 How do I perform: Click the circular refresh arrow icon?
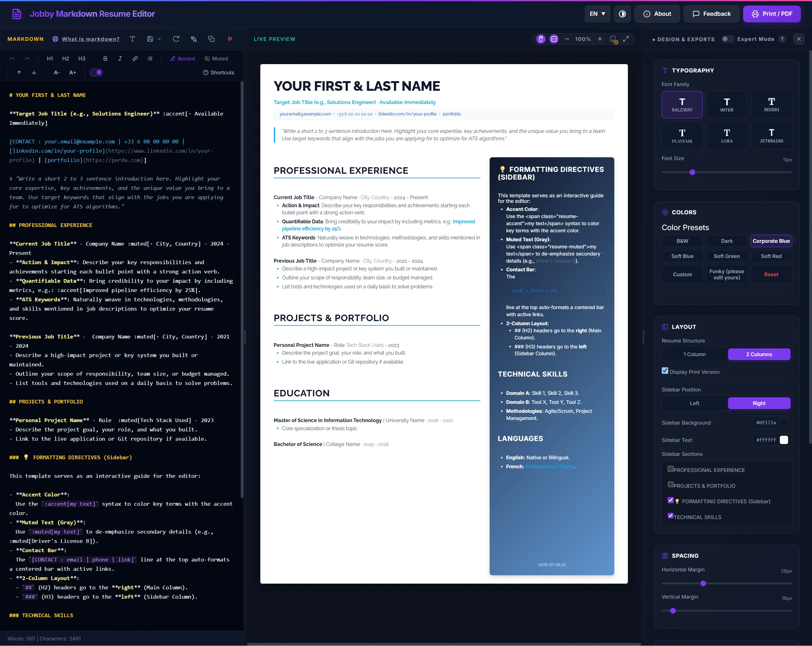point(176,39)
